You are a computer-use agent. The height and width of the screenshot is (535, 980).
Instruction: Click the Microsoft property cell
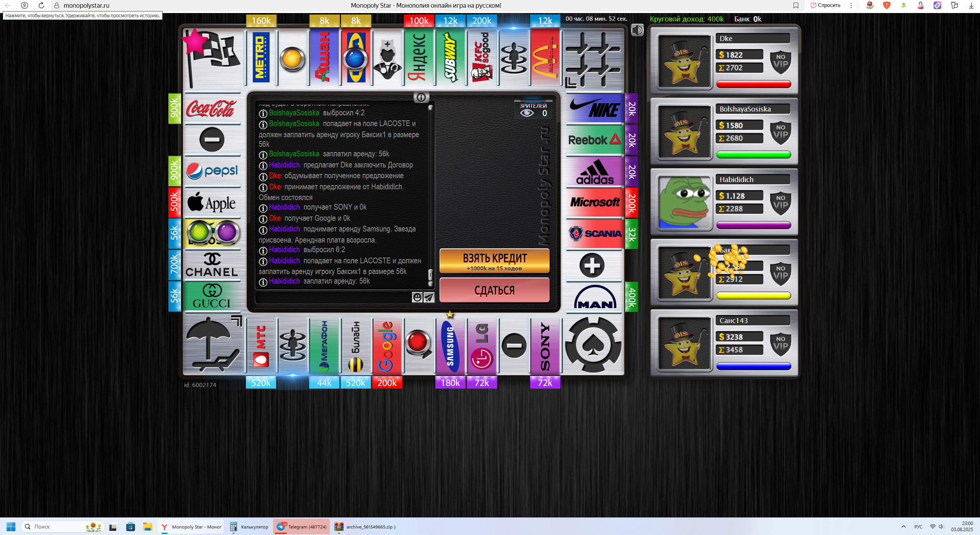pos(595,203)
